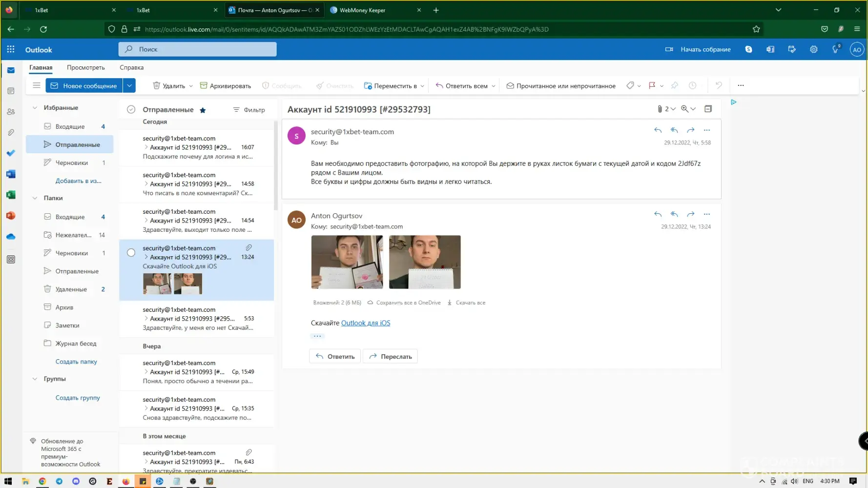Open Outlook settings gear
The image size is (868, 488).
click(x=813, y=49)
